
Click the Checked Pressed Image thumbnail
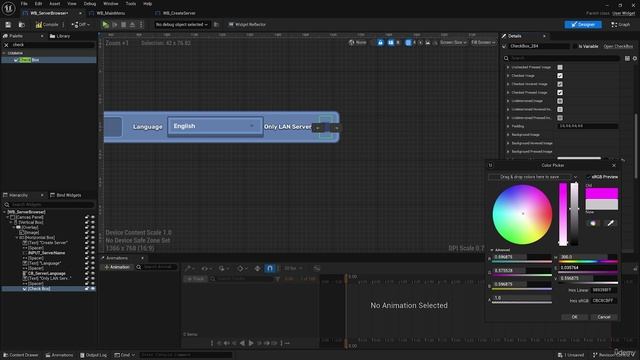pos(560,93)
